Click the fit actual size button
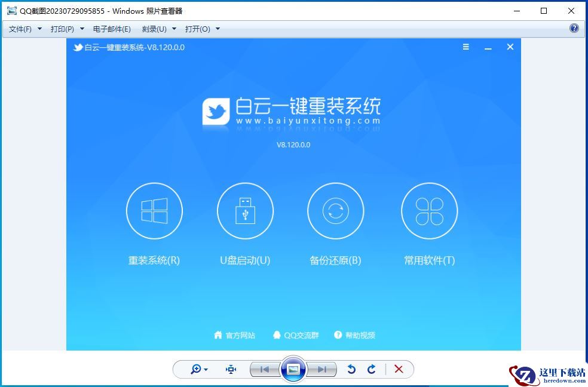Image resolution: width=588 pixels, height=387 pixels. point(231,370)
